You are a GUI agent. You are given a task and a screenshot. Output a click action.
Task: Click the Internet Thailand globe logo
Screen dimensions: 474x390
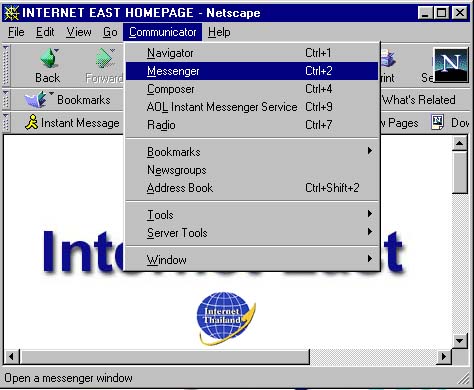tap(226, 318)
